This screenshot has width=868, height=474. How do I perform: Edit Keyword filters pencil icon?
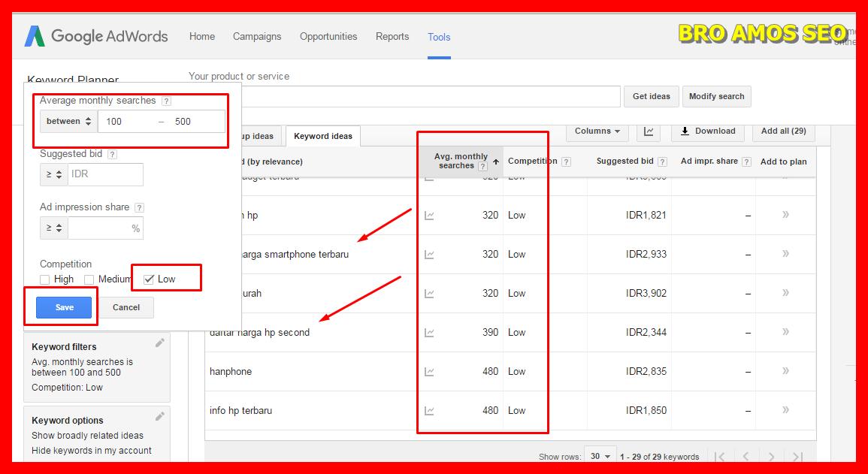point(159,343)
